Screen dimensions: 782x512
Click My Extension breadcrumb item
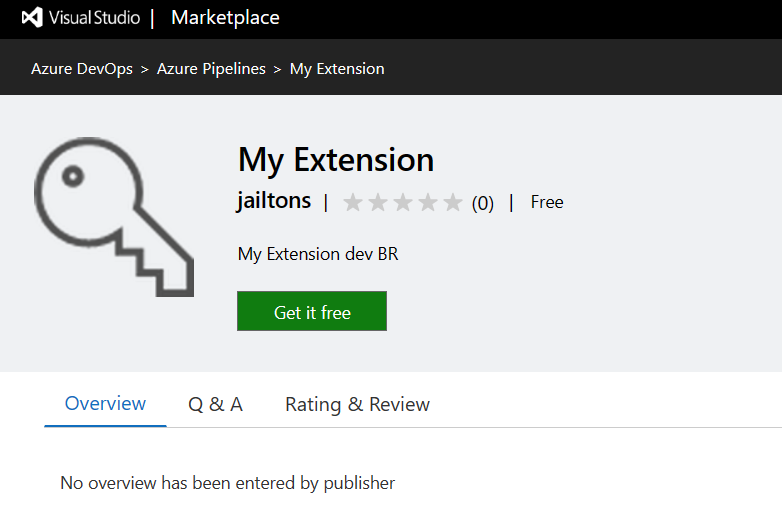337,69
